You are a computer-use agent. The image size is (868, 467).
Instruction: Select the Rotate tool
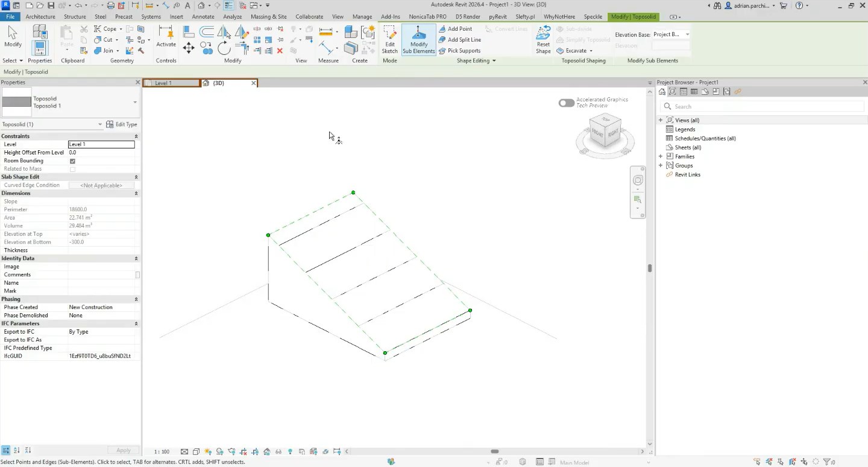pyautogui.click(x=224, y=48)
